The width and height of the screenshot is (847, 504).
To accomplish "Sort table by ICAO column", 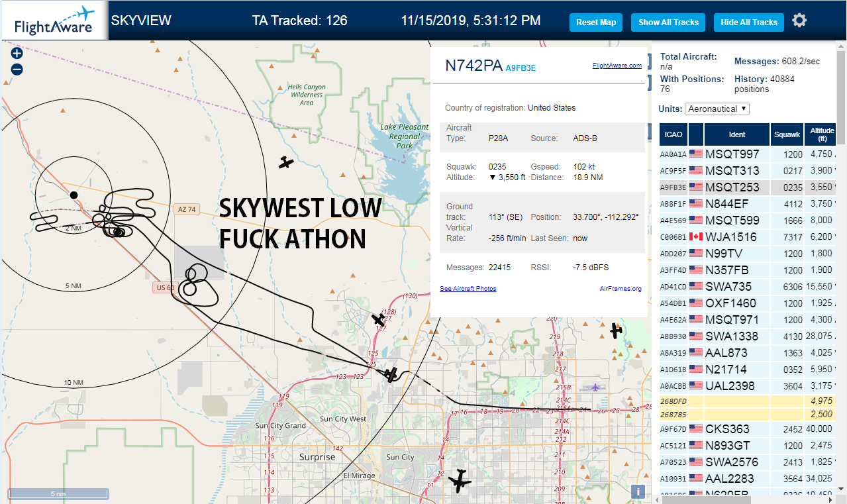I will (673, 134).
